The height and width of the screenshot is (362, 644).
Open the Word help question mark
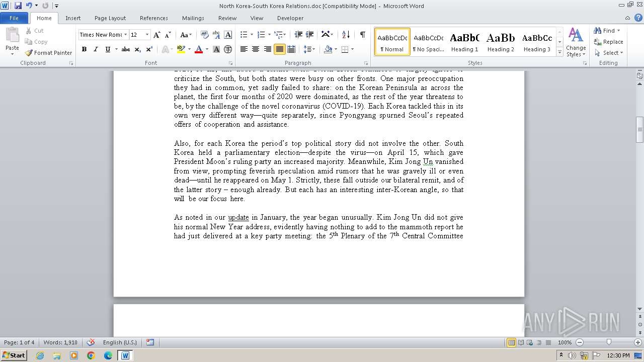click(x=638, y=18)
